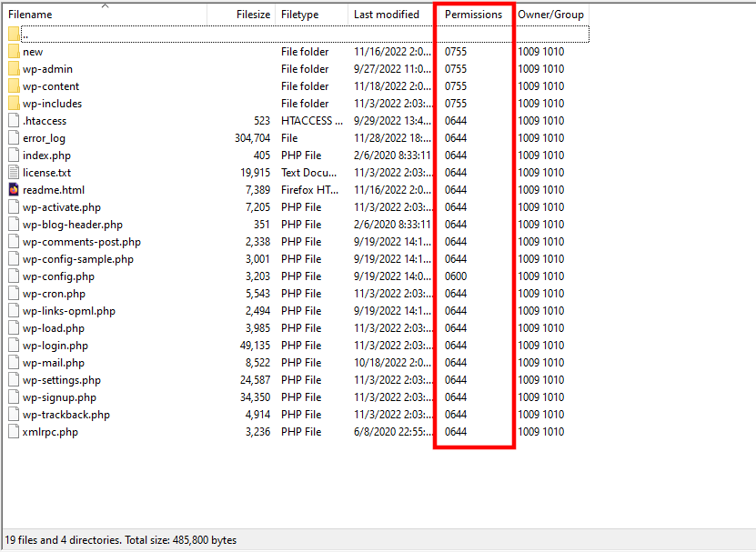This screenshot has height=552, width=756.
Task: Click the PHP file icon beside index.php
Action: tap(13, 155)
